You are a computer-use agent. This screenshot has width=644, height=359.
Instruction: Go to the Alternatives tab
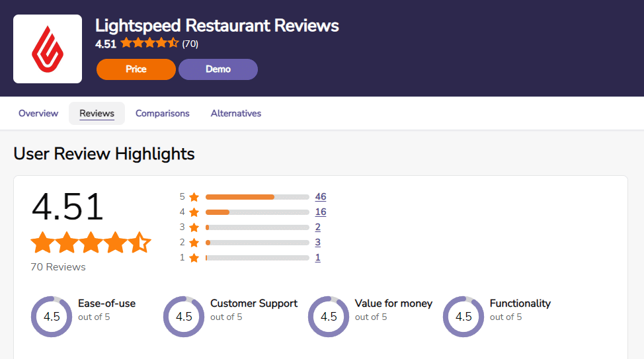pos(236,113)
